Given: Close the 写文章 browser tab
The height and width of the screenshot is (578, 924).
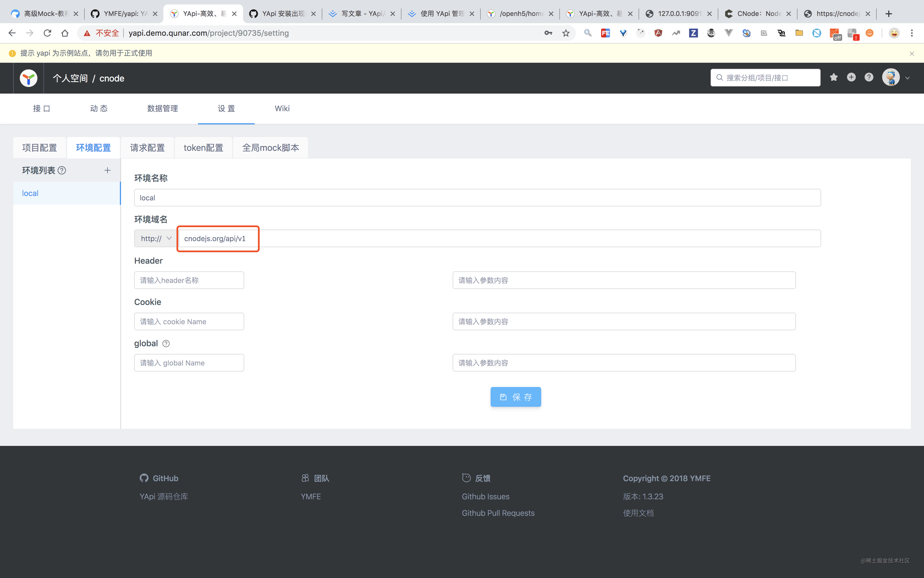Looking at the screenshot, I should (x=393, y=14).
